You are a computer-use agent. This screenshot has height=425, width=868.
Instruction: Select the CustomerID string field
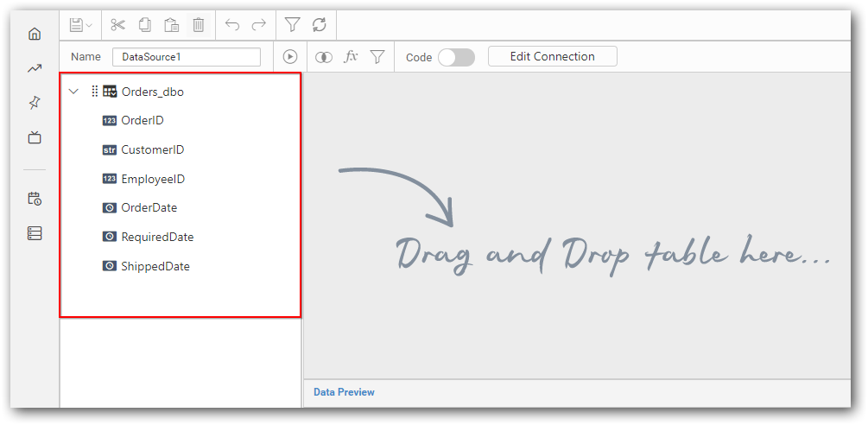[x=152, y=150]
